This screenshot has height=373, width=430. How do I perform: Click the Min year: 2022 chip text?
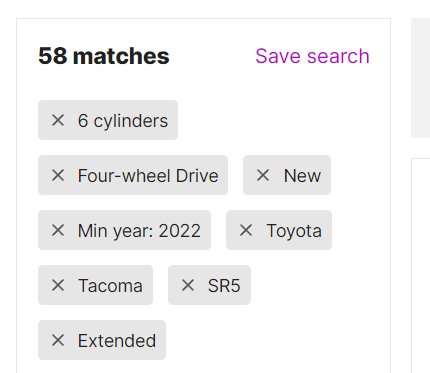pos(139,231)
